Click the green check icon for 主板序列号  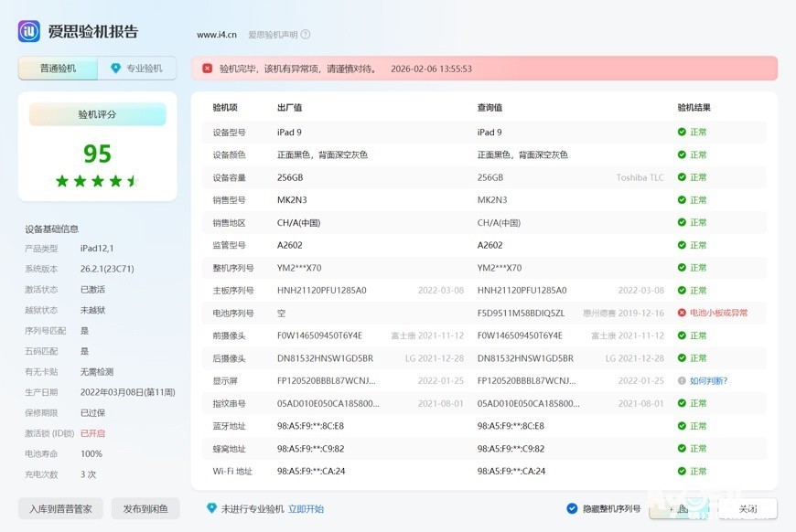[x=682, y=291]
